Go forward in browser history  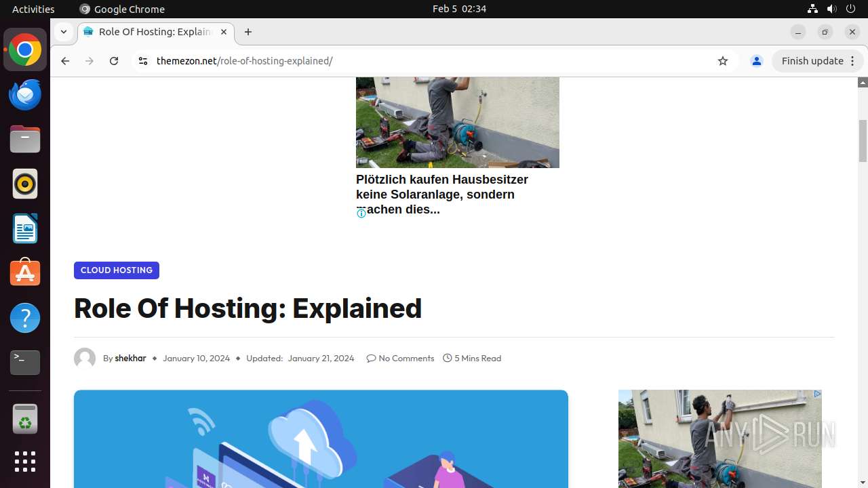90,61
